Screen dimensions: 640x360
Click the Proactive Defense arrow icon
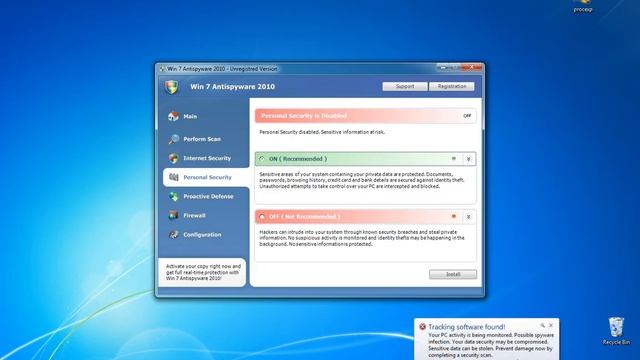(x=173, y=196)
